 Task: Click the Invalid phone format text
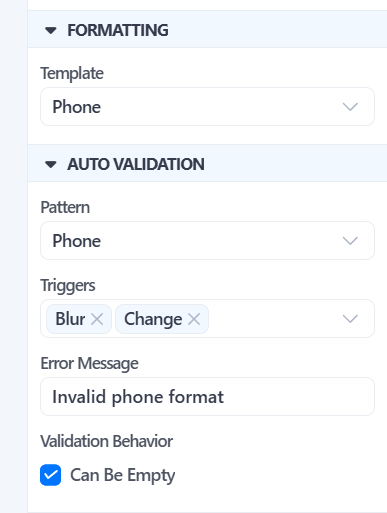138,397
